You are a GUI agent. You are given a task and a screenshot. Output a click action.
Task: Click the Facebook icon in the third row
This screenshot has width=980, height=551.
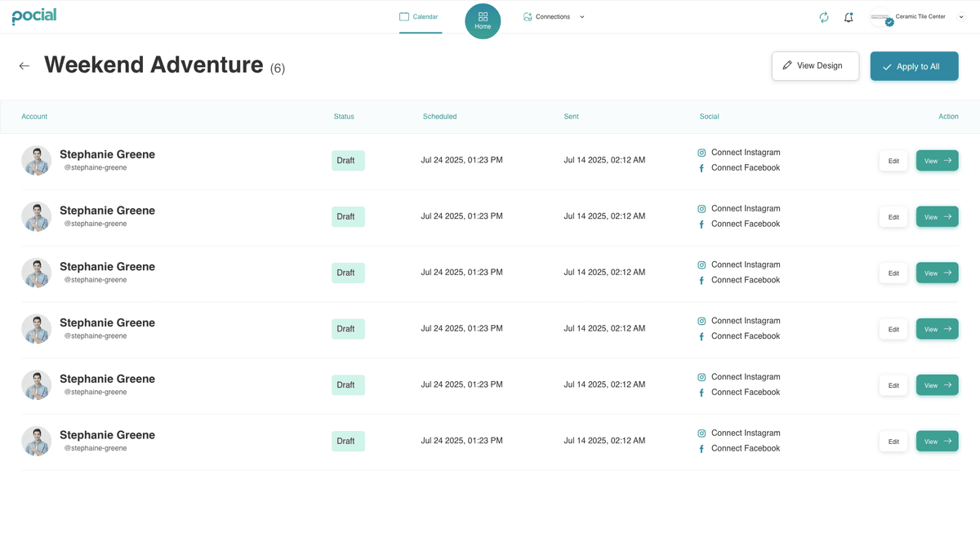(702, 281)
